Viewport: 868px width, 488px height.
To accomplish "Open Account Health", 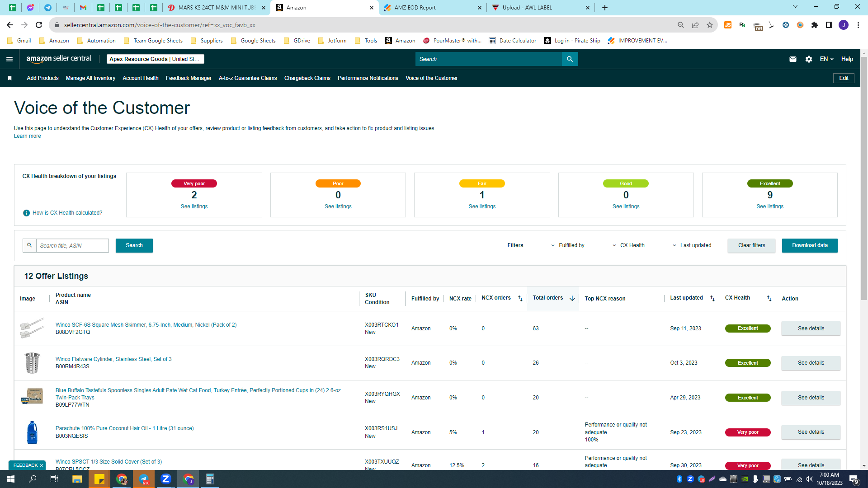I will 141,78.
